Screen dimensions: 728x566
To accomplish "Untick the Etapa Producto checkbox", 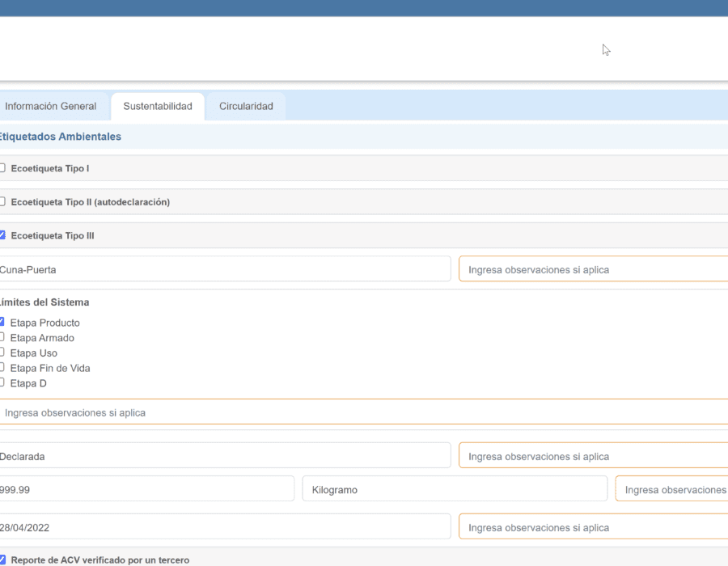I will pyautogui.click(x=2, y=322).
